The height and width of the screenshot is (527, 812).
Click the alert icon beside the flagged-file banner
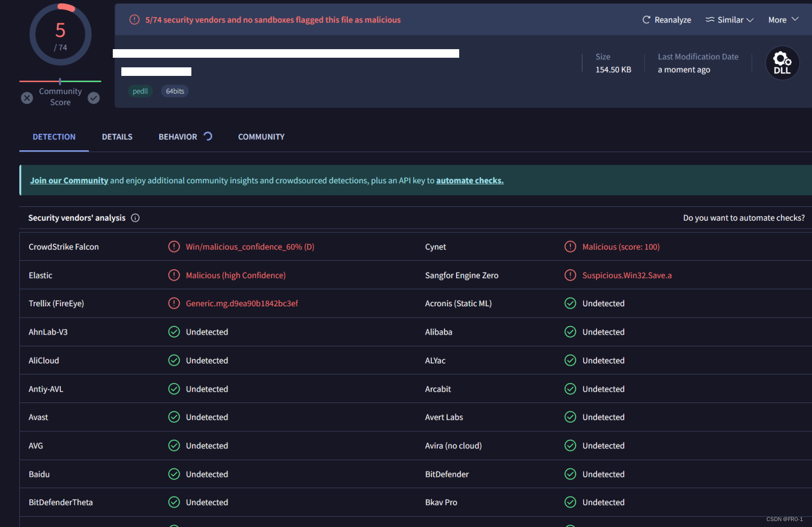coord(135,20)
